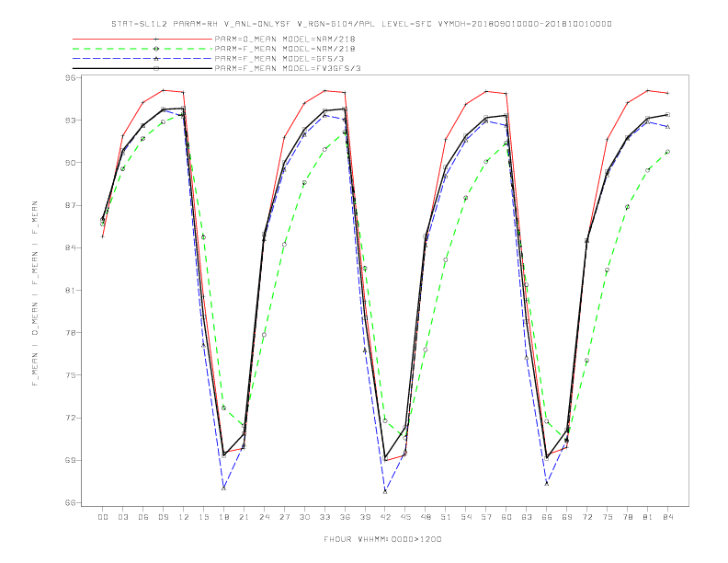Click the blue dashed legend line sample
The width and height of the screenshot is (728, 563).
[x=142, y=59]
